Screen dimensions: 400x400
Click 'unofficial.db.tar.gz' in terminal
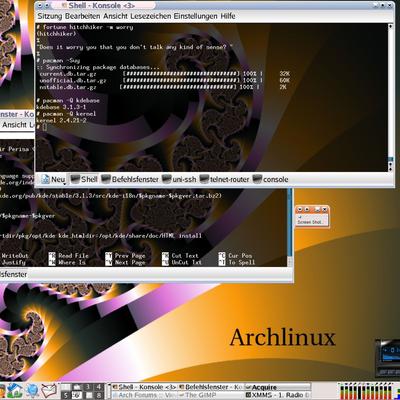click(x=73, y=80)
